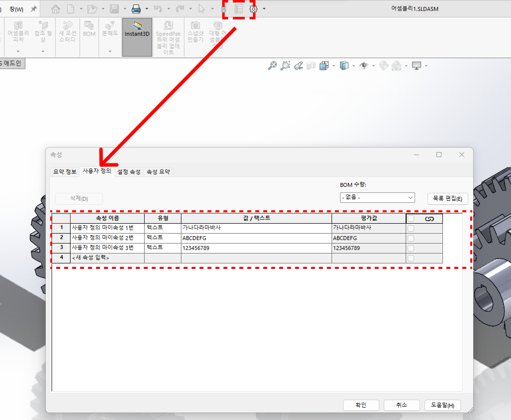Image resolution: width=511 pixels, height=420 pixels.
Task: Click the 도움말(H) button
Action: [x=442, y=405]
